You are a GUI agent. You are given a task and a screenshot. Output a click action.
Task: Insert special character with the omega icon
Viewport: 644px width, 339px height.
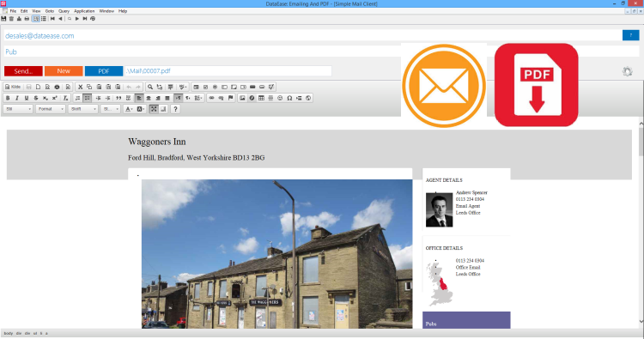coord(289,98)
